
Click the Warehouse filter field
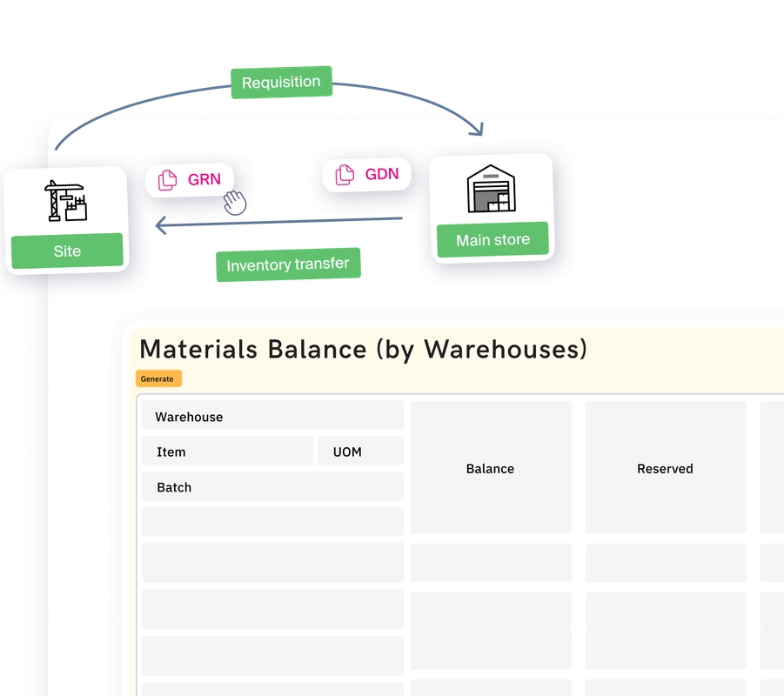[x=272, y=417]
